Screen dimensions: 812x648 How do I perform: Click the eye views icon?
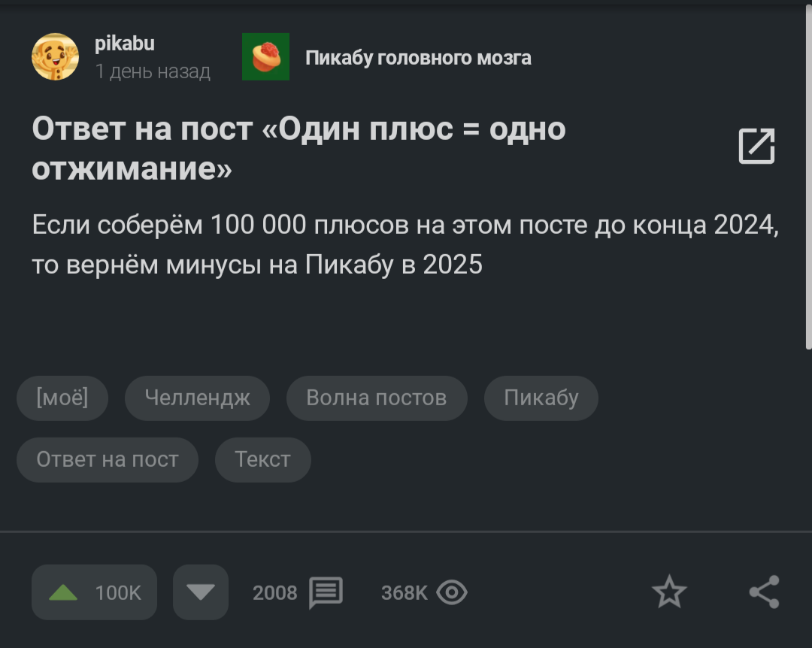(x=451, y=593)
